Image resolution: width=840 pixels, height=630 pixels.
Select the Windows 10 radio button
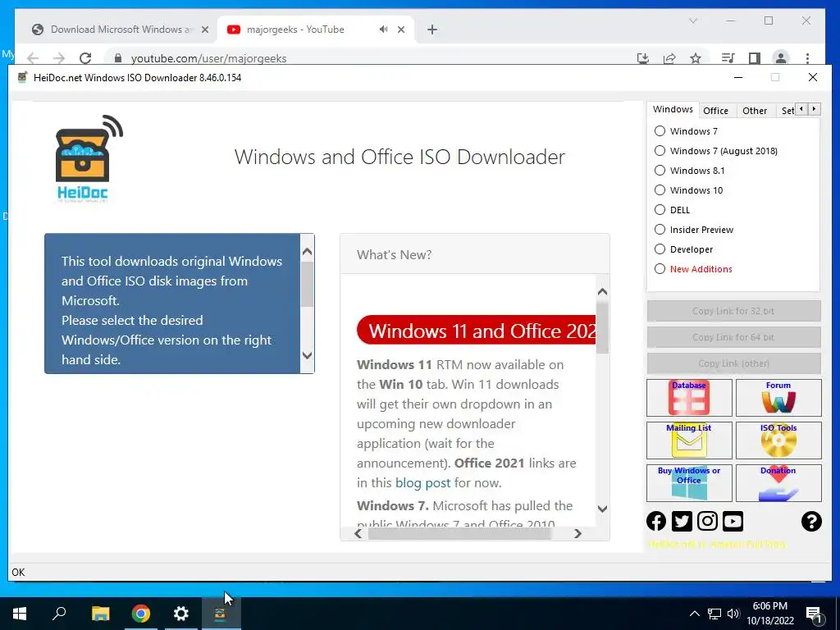660,190
